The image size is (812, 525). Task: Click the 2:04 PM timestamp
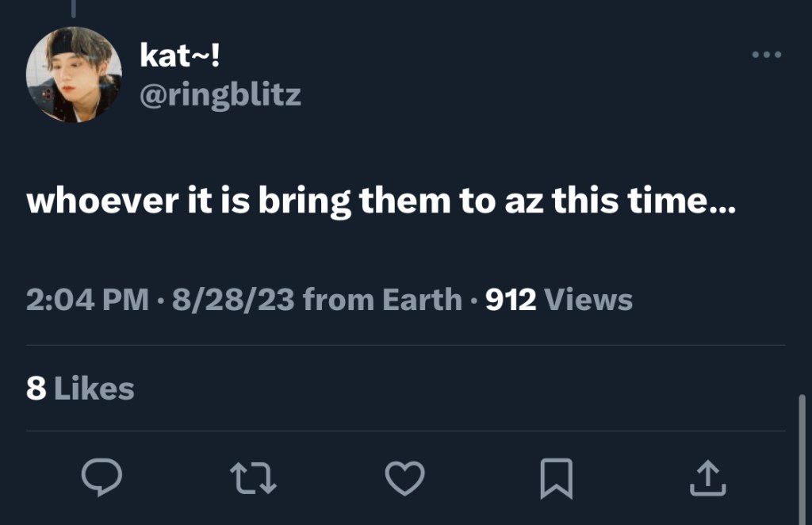point(87,300)
